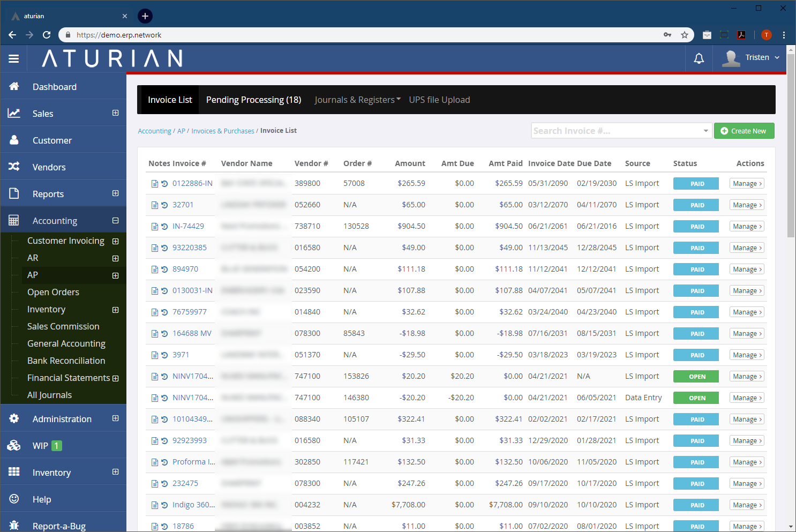Open invoice link IN-74429
This screenshot has width=796, height=532.
tap(188, 226)
